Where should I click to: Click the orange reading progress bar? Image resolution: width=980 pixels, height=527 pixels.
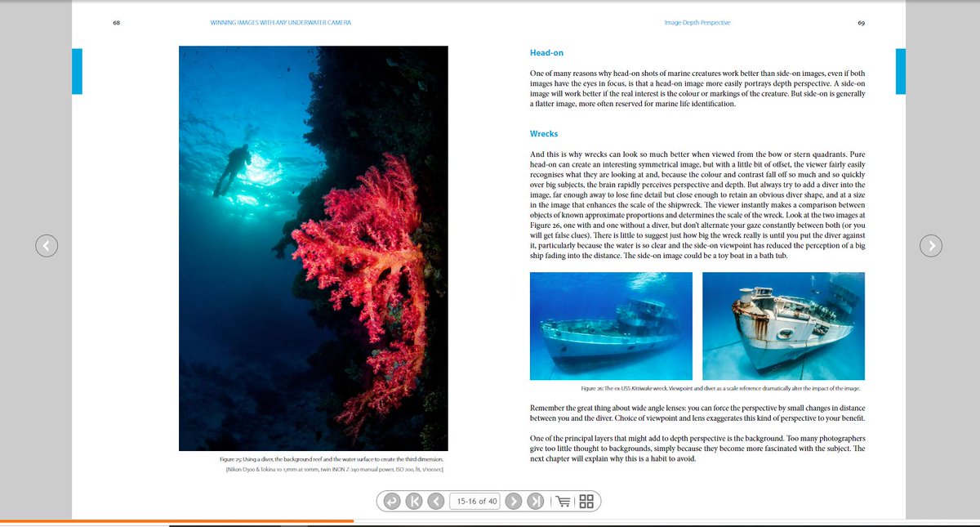pos(176,520)
